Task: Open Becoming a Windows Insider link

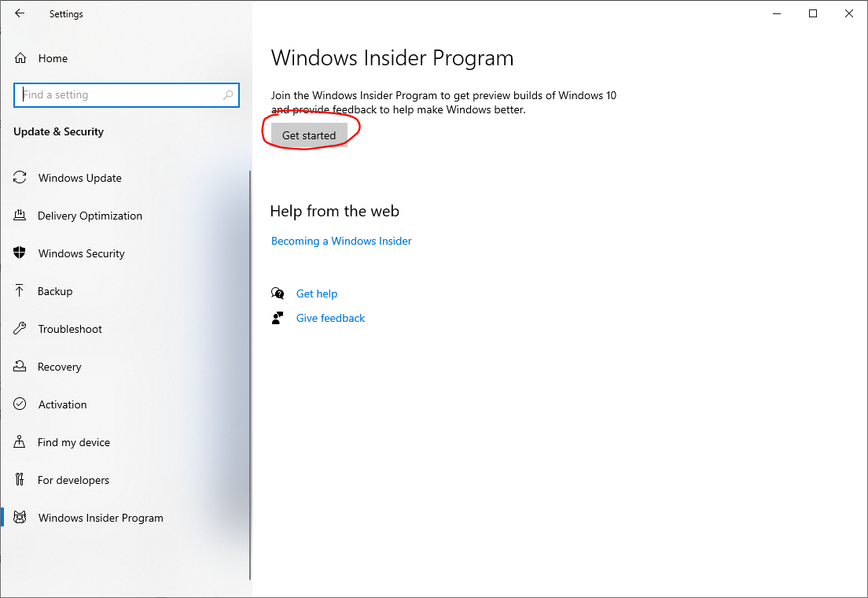Action: (341, 241)
